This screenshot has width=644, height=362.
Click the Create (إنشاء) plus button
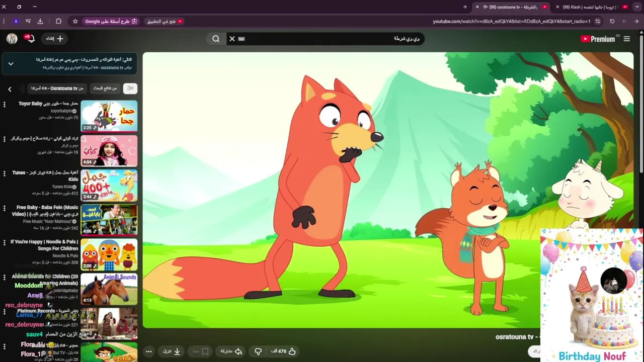pyautogui.click(x=55, y=39)
